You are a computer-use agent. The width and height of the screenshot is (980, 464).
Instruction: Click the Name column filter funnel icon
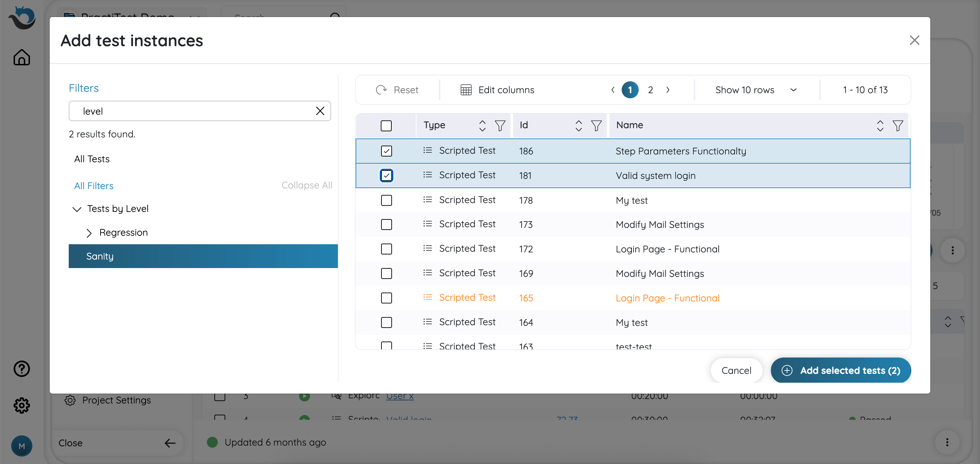[897, 126]
